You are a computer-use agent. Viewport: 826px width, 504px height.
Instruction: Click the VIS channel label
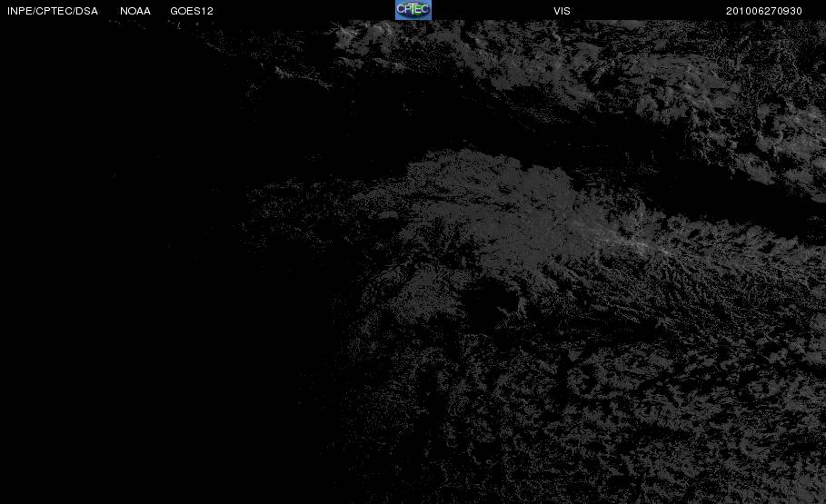coord(562,11)
